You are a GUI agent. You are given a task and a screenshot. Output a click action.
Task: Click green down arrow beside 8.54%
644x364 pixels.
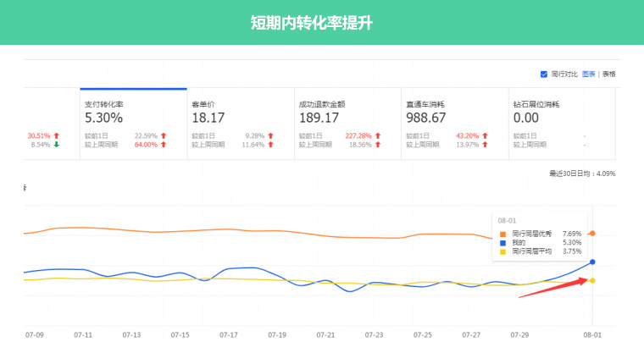click(56, 145)
